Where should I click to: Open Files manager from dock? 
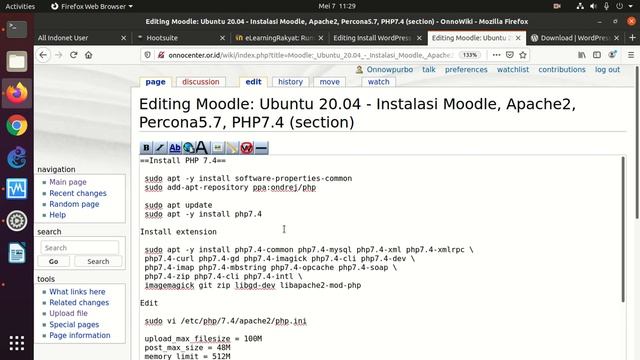[17, 61]
